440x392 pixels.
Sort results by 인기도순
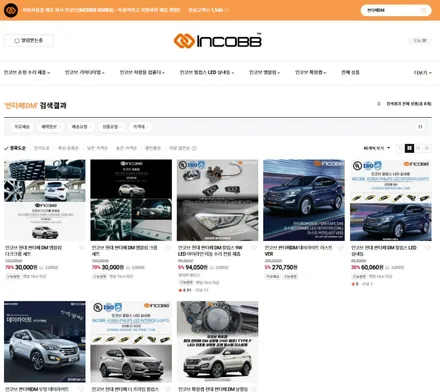[x=42, y=148]
